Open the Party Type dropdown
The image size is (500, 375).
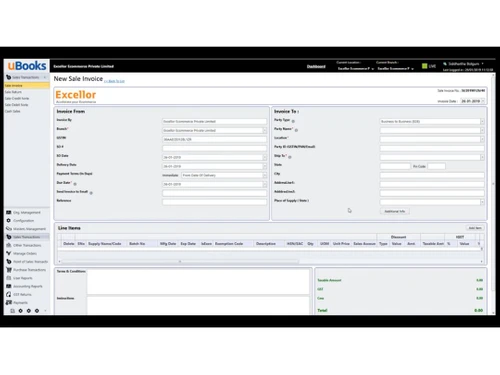pyautogui.click(x=482, y=121)
